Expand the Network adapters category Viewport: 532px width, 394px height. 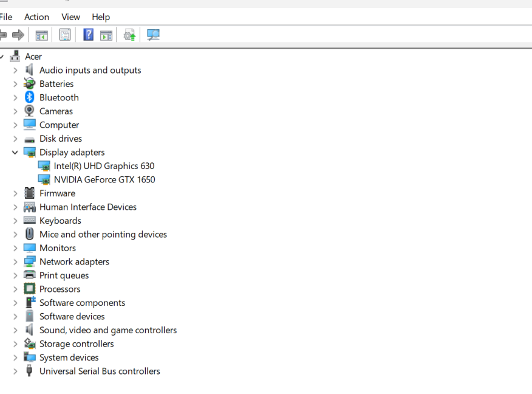coord(15,262)
